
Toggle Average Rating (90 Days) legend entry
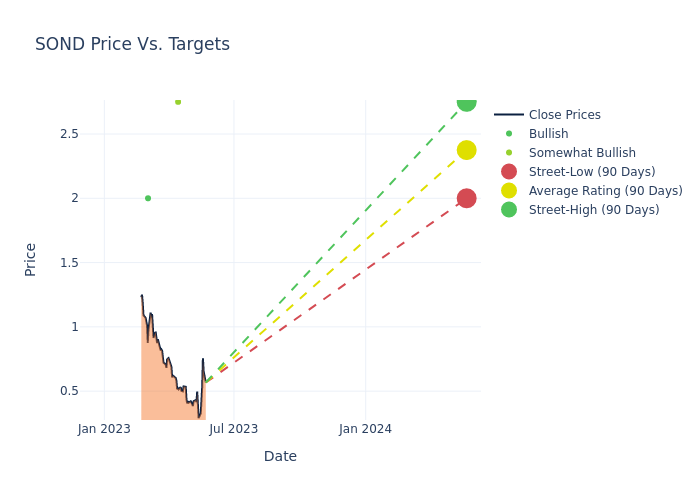click(x=605, y=191)
